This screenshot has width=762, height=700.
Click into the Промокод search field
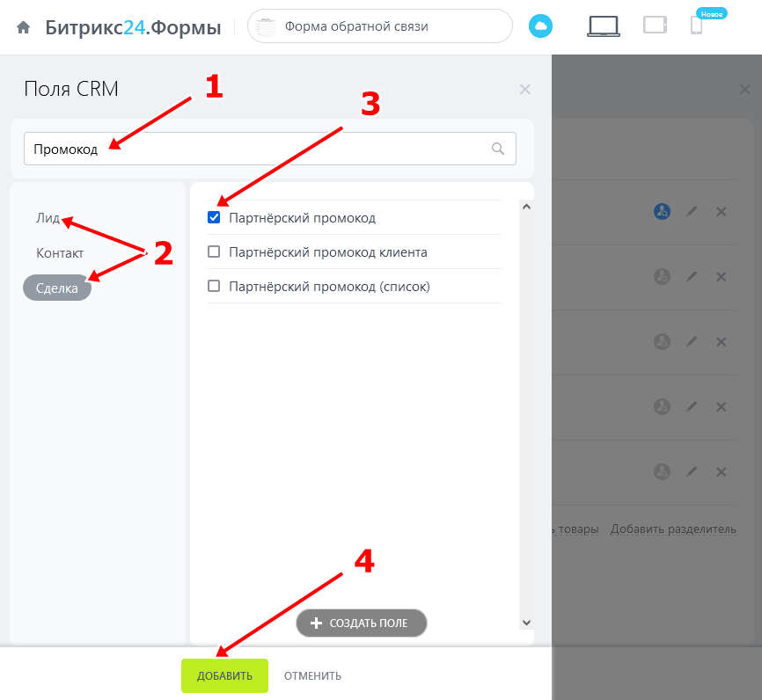[x=270, y=149]
